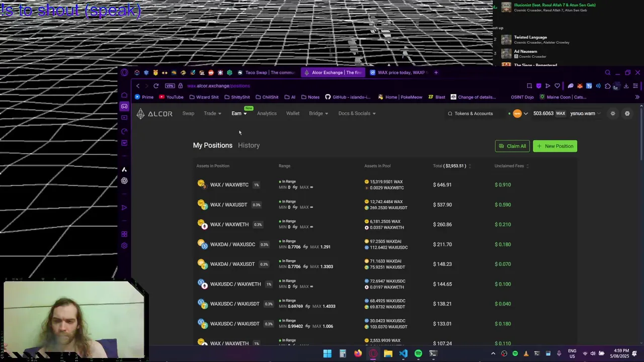
Task: Open the WAX chain selector dropdown
Action: click(x=520, y=114)
